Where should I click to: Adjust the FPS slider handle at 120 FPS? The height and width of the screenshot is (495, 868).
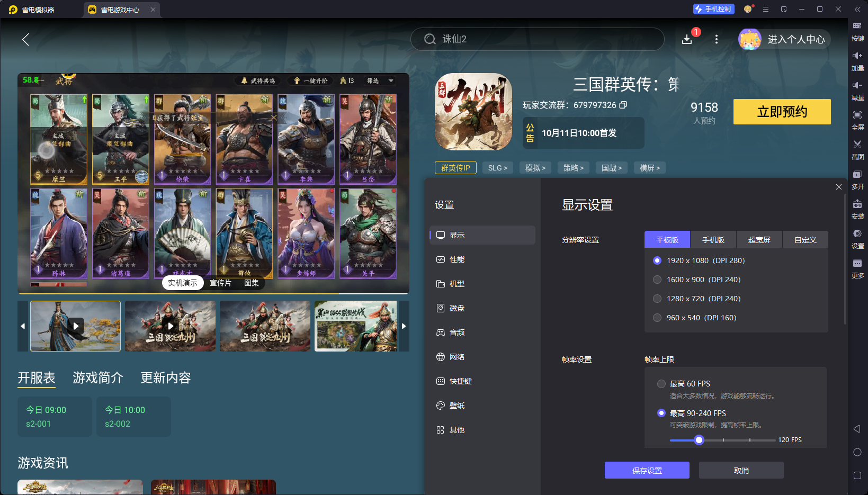point(699,440)
